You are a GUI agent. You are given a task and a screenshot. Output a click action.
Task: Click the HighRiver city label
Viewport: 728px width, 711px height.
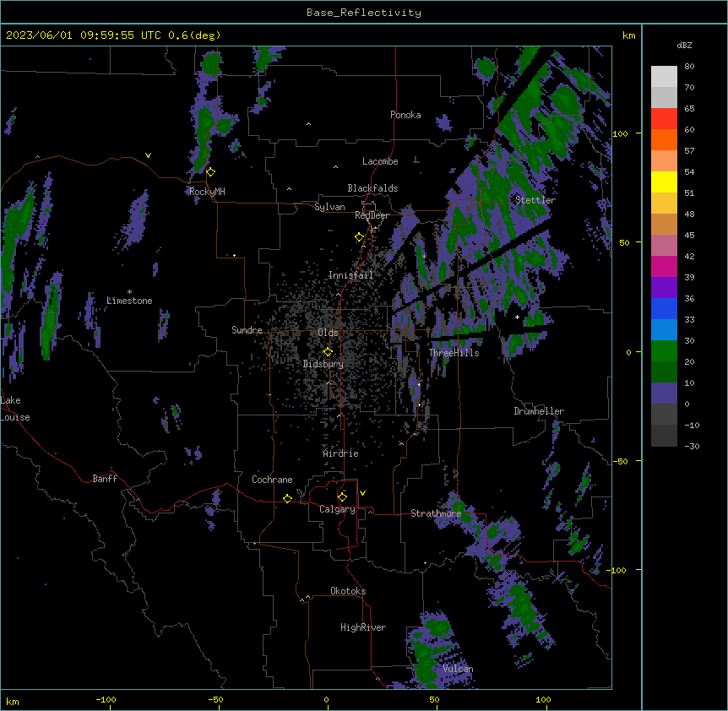pyautogui.click(x=363, y=627)
